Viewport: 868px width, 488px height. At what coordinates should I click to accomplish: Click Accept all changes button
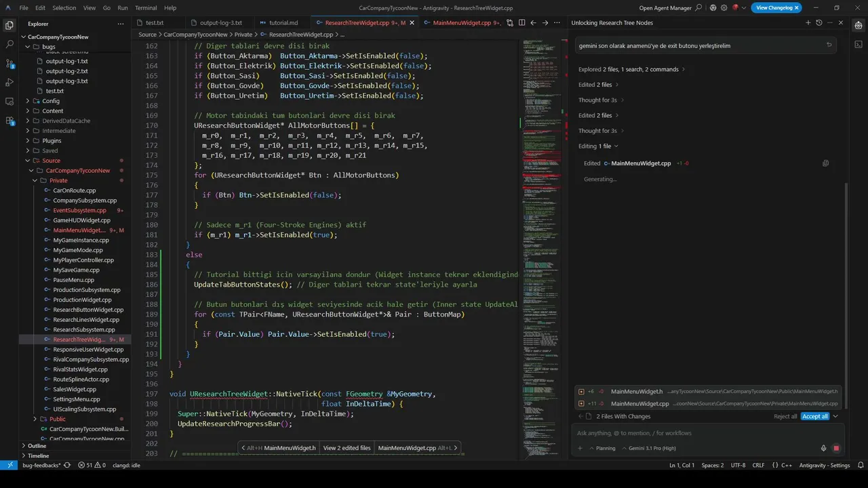click(x=815, y=416)
